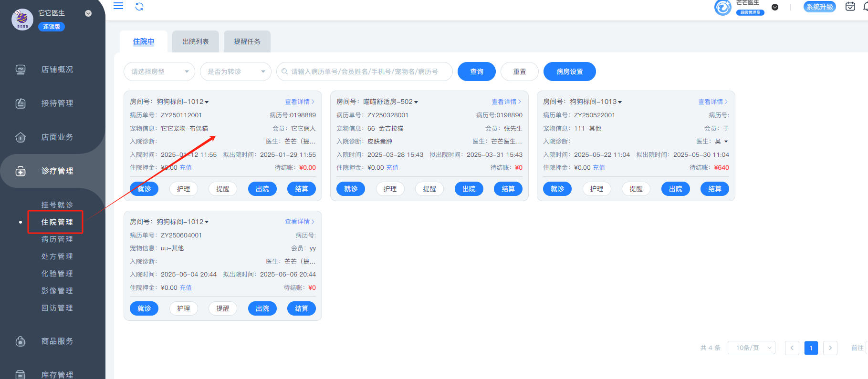
Task: Select page 1 in pagination
Action: pos(811,348)
